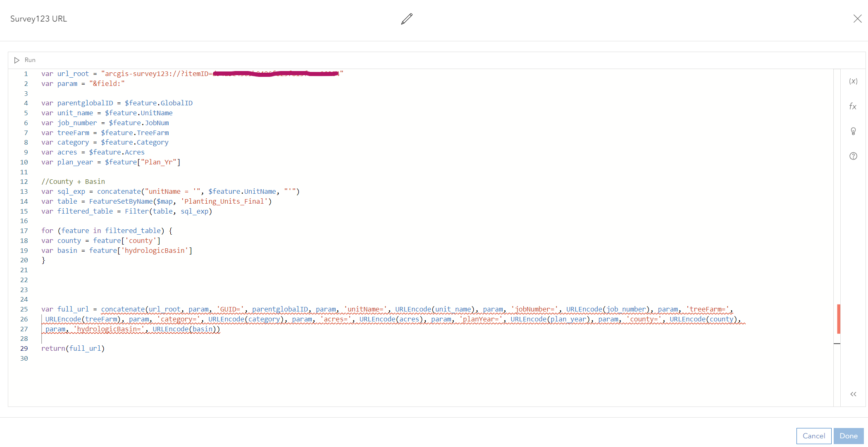Click the 'hydrologicBasin=' string on line 27
The height and width of the screenshot is (447, 868).
coord(109,329)
